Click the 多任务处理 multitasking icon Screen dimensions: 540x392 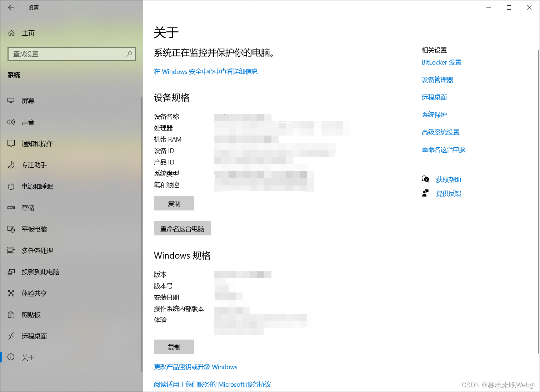coord(11,250)
